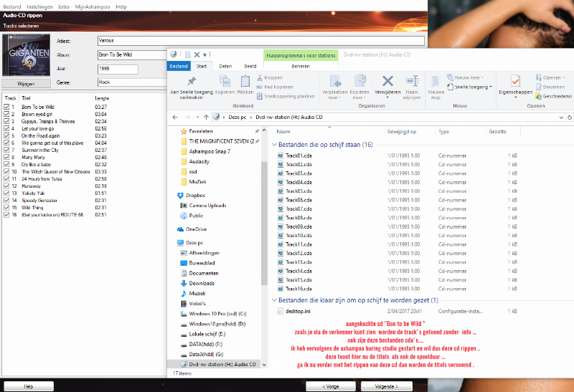Uncheck track 1 'Born To be Wild'
The image size is (574, 392).
click(x=6, y=106)
